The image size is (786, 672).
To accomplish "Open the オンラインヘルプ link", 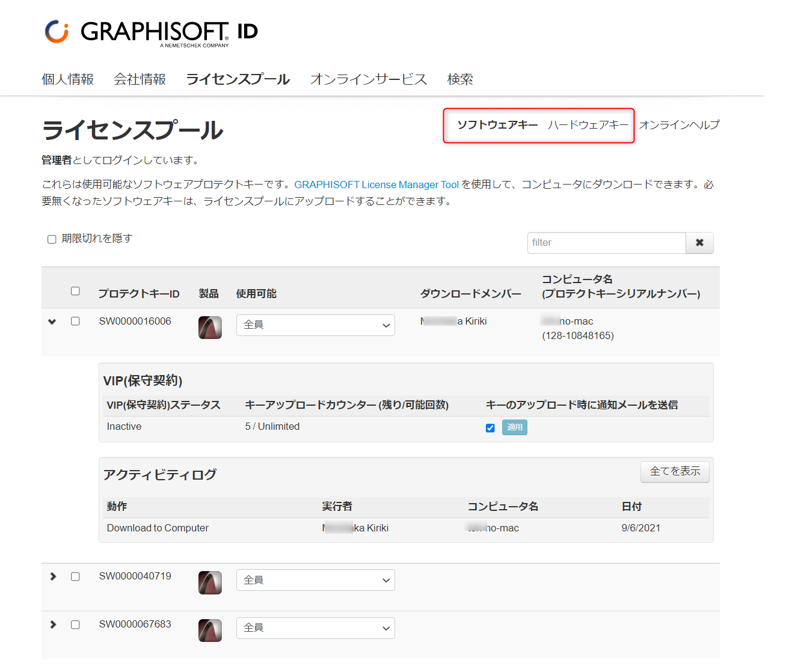I will [x=679, y=125].
